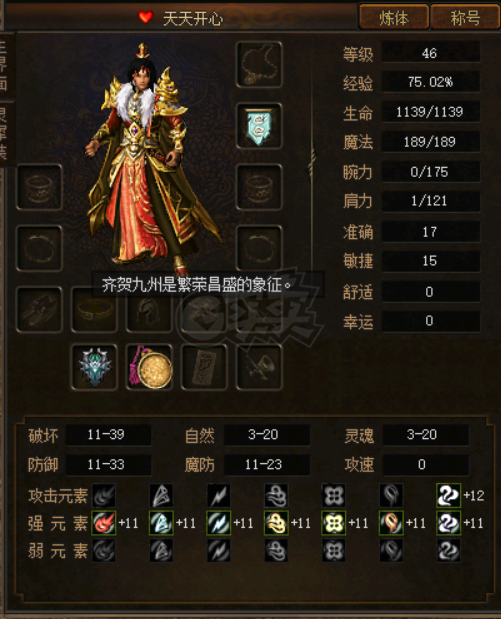Screen dimensions: 501x619
Task: Click the 等级 value field showing 46
Action: point(431,53)
